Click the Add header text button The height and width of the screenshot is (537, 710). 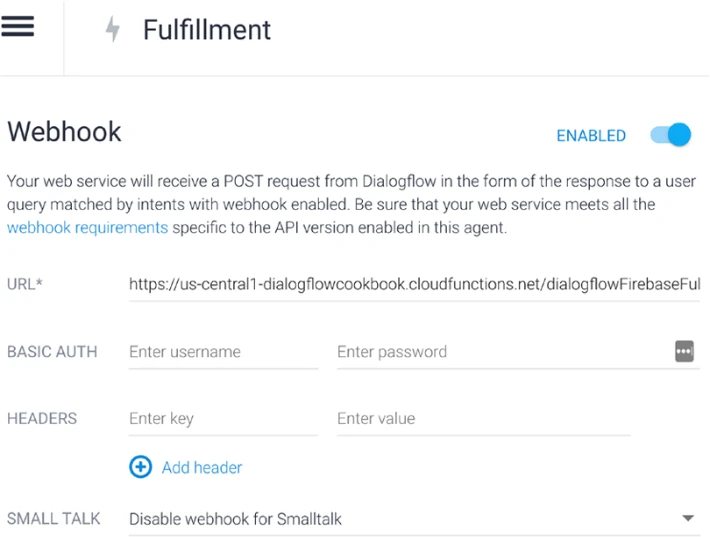202,467
